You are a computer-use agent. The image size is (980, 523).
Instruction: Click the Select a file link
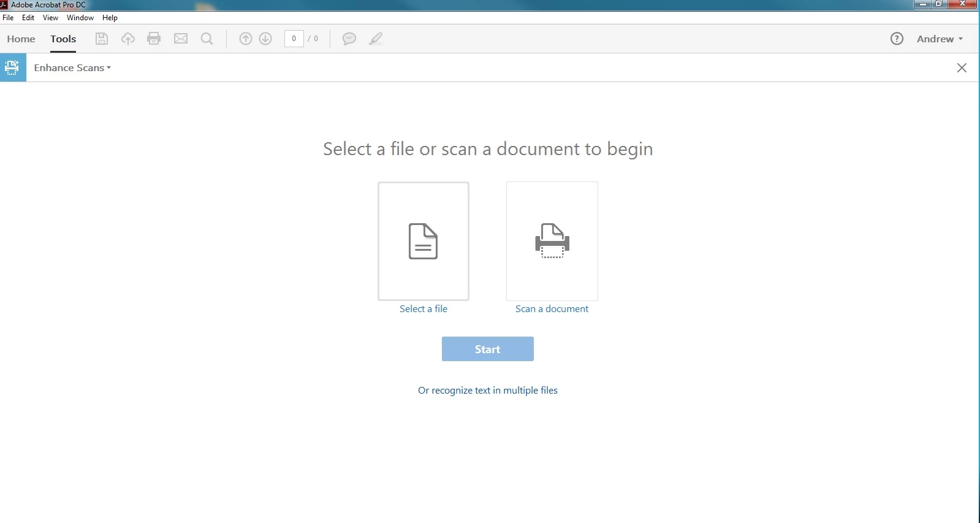424,309
